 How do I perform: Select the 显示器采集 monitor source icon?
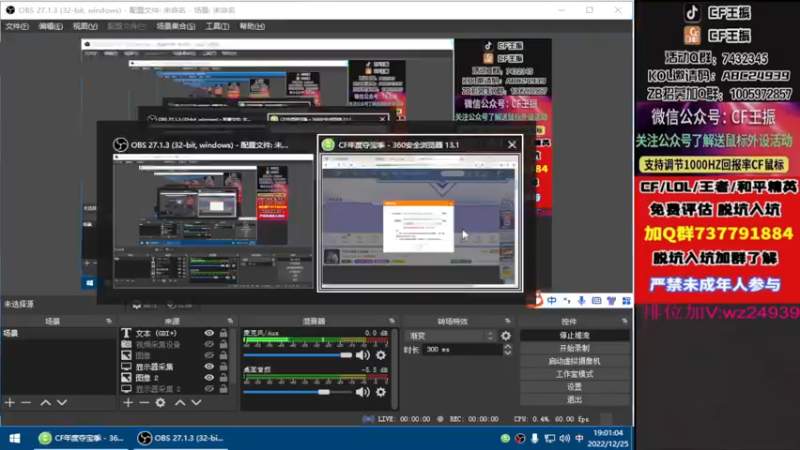[x=126, y=366]
